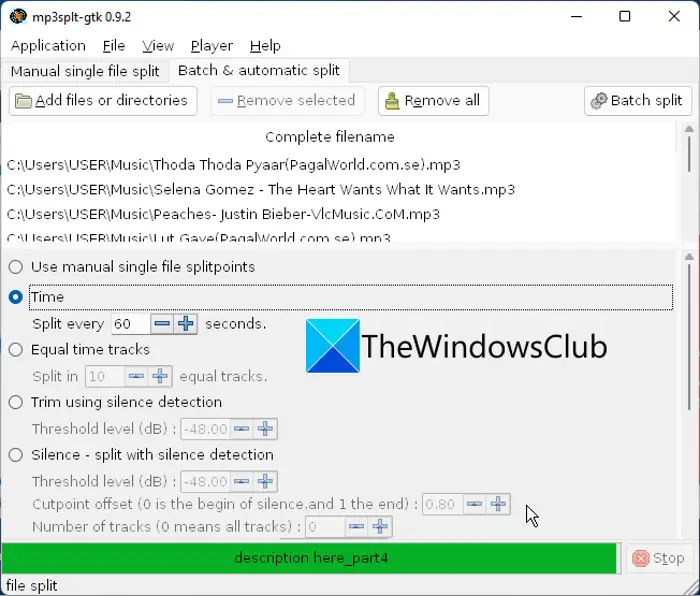Click Remove selected button
The width and height of the screenshot is (700, 596).
287,101
